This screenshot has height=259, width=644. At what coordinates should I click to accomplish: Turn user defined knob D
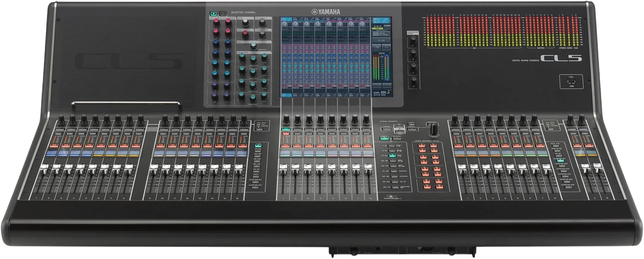(x=414, y=81)
